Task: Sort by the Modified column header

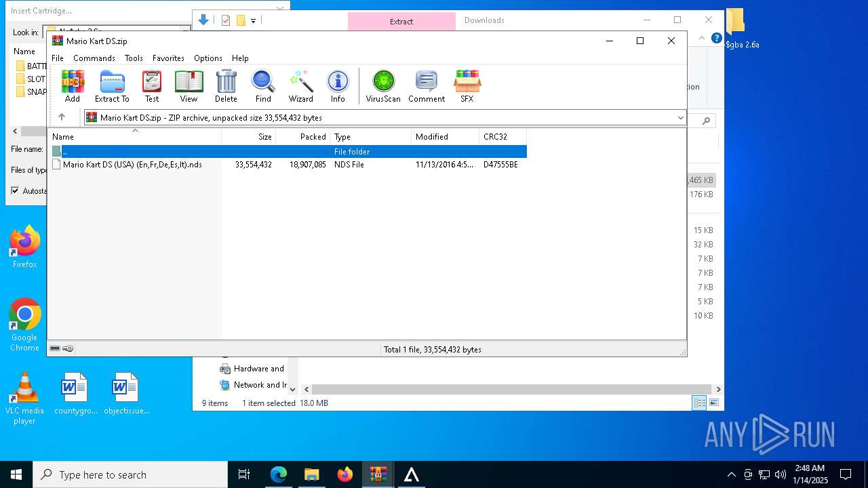Action: pyautogui.click(x=446, y=137)
